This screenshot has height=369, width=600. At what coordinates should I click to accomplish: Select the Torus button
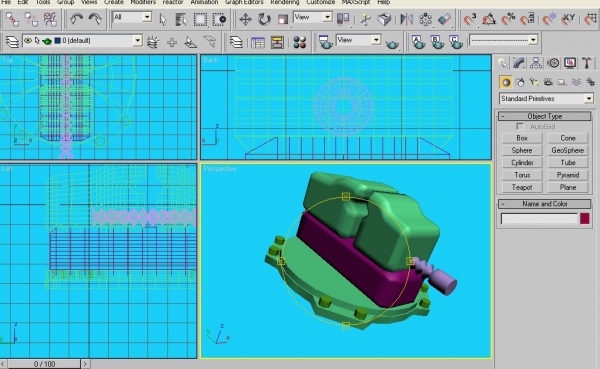click(522, 175)
